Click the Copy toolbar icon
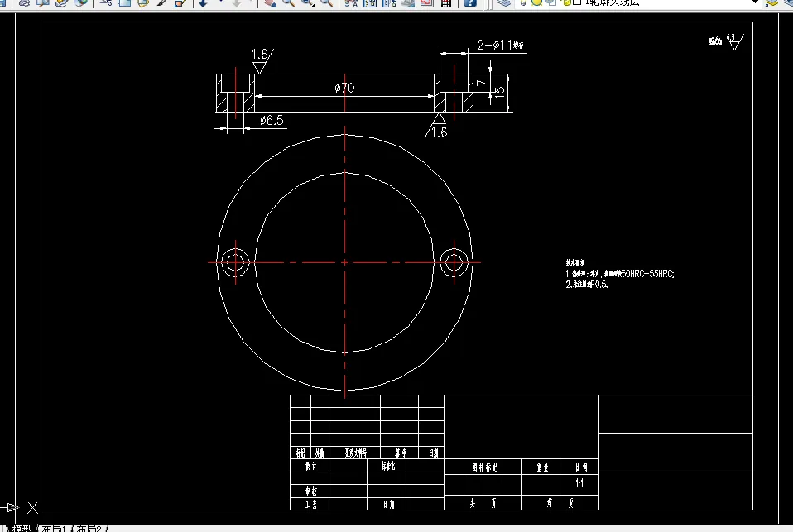The height and width of the screenshot is (532, 793). [x=124, y=2]
